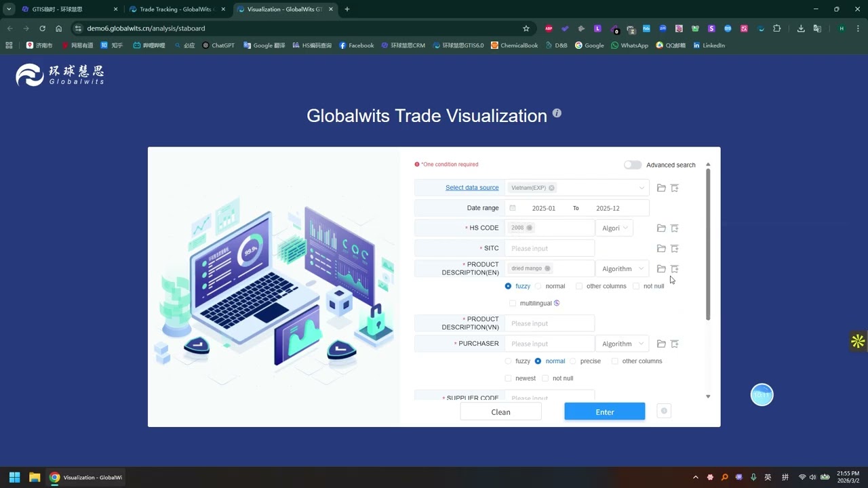Toggle the Advanced search switch

(x=633, y=165)
